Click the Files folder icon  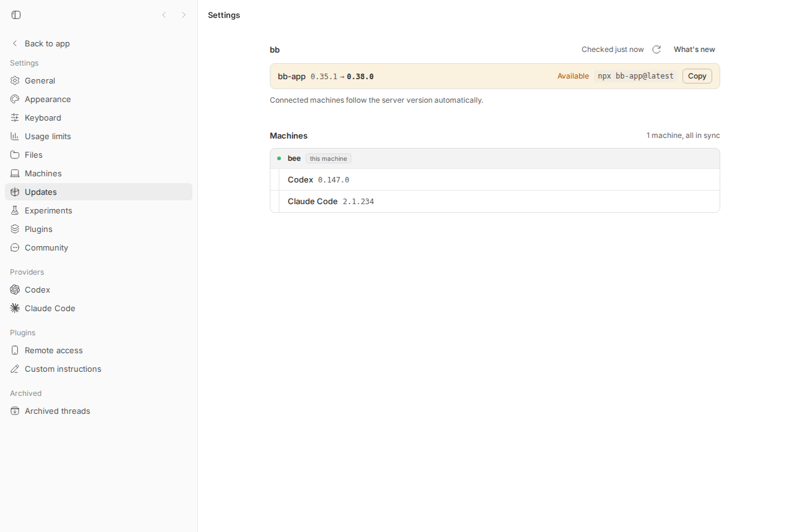click(x=15, y=155)
